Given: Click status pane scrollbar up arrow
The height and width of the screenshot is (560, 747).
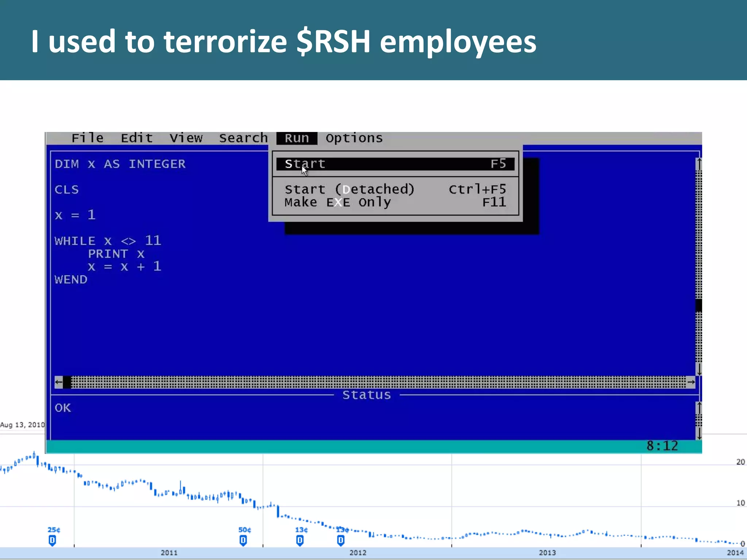Looking at the screenshot, I should coord(698,408).
